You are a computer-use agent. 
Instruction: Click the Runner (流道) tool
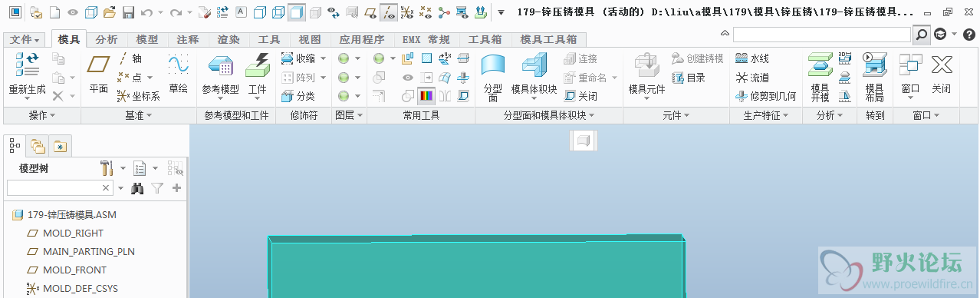point(752,78)
